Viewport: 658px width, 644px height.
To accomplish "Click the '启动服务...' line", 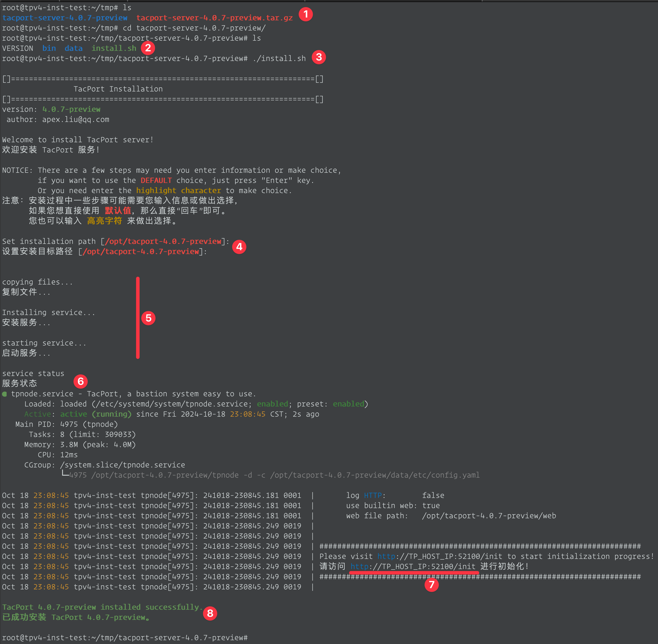I will (x=26, y=353).
